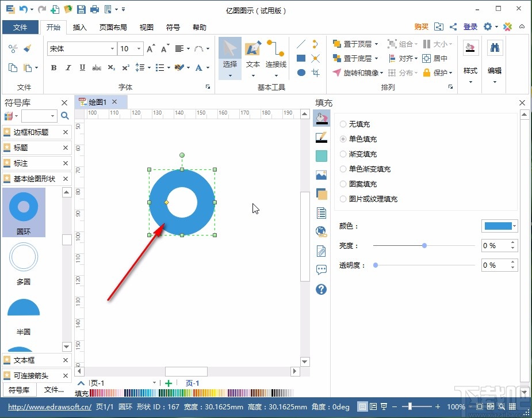Open the line settings panel icon

(322, 137)
